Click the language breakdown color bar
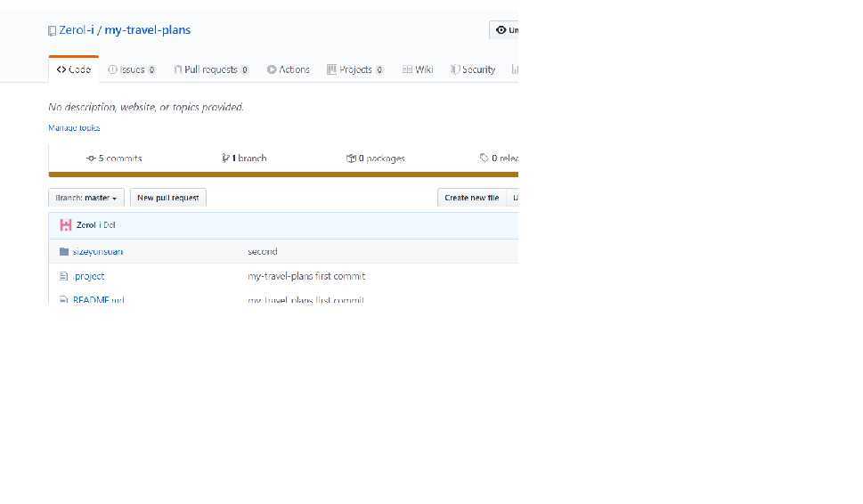863x504 pixels. tap(283, 175)
